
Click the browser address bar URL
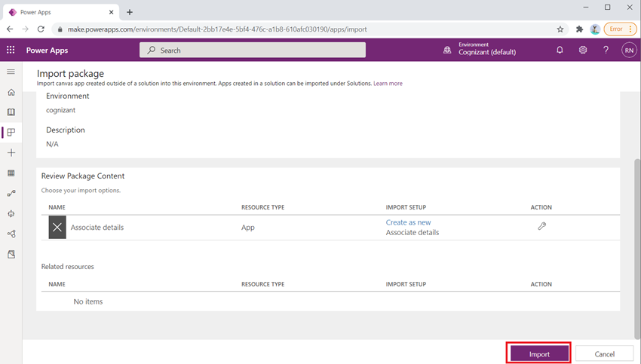click(x=217, y=29)
